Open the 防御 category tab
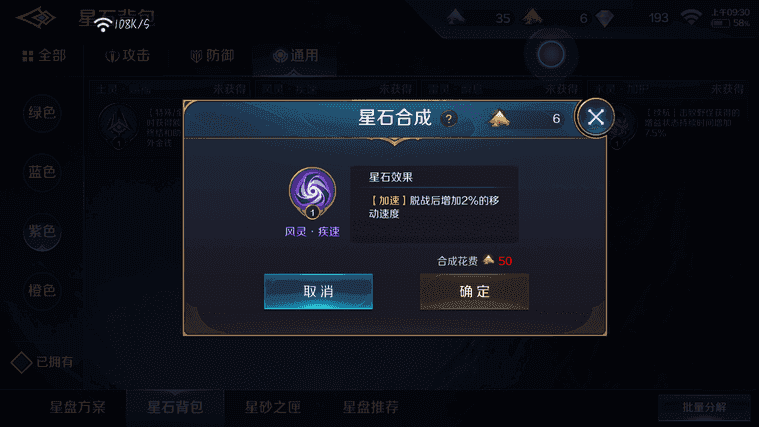The width and height of the screenshot is (759, 427). coord(212,56)
